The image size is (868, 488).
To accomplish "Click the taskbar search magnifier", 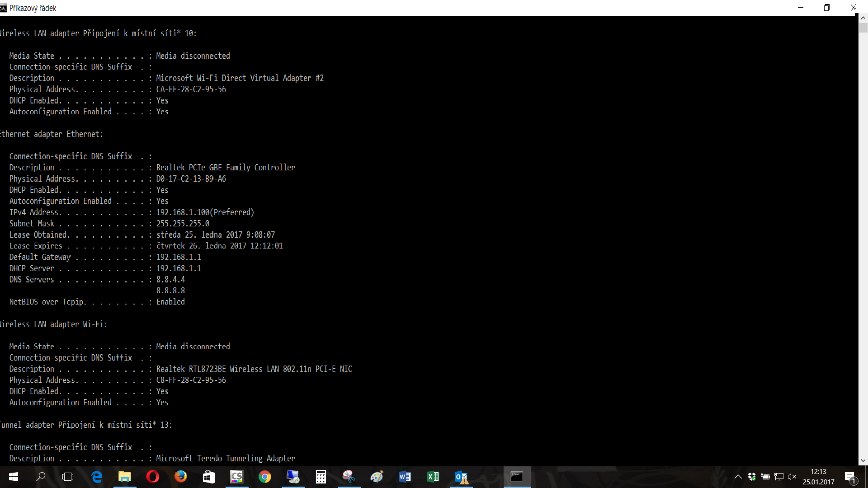I will [41, 477].
